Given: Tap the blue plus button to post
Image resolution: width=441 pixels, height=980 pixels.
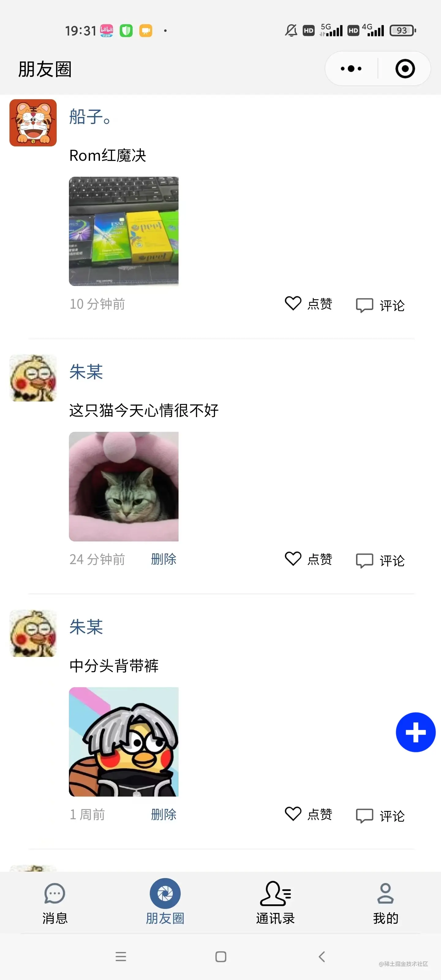Looking at the screenshot, I should pyautogui.click(x=416, y=732).
